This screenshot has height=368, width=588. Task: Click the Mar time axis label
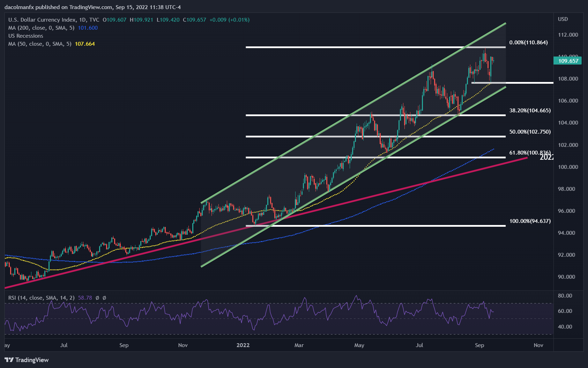point(299,345)
